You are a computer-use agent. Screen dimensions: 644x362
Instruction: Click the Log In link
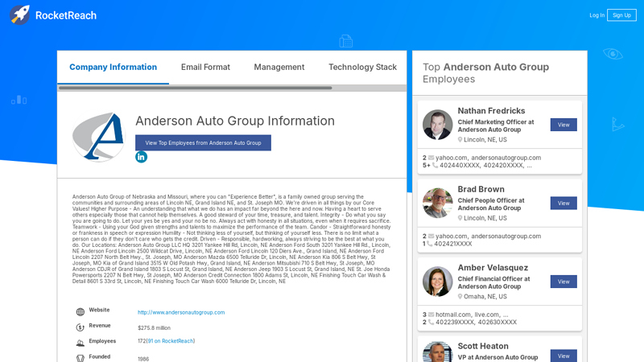point(597,15)
